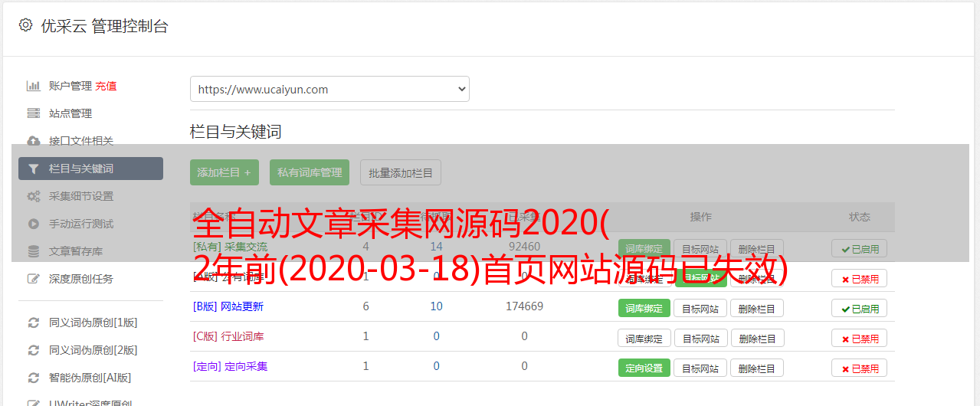The height and width of the screenshot is (406, 980).
Task: Click refresh icon beside 同义词伪原创[1版]
Action: [34, 323]
